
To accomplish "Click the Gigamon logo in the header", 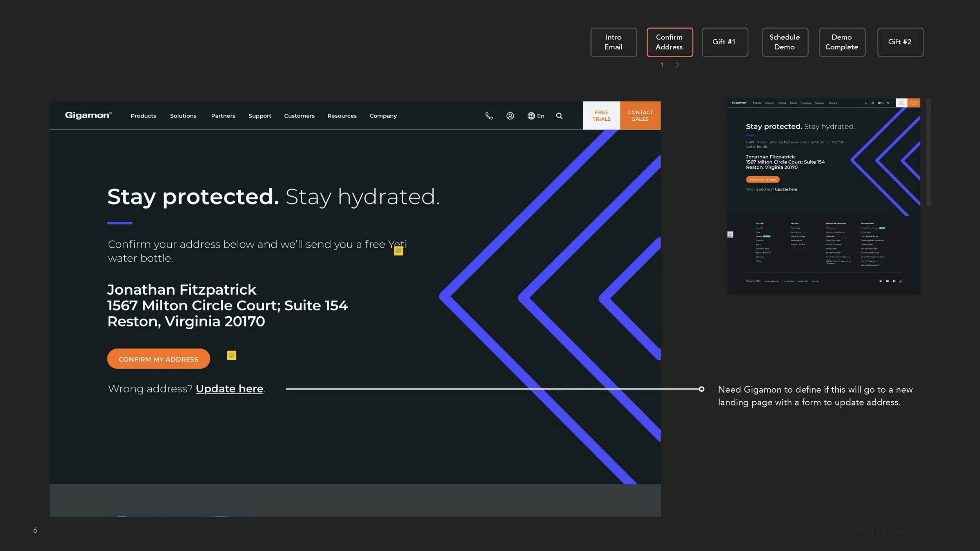I will pos(88,115).
